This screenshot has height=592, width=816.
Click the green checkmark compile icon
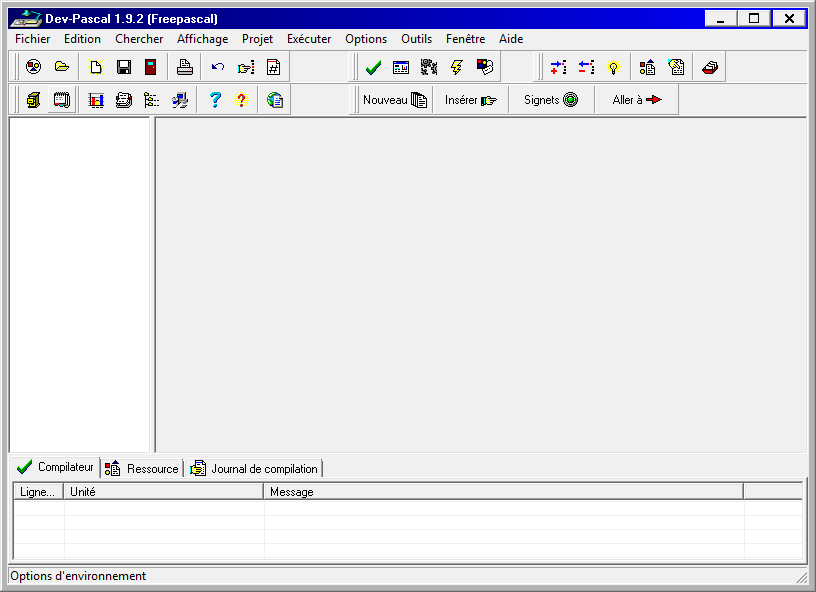coord(373,67)
